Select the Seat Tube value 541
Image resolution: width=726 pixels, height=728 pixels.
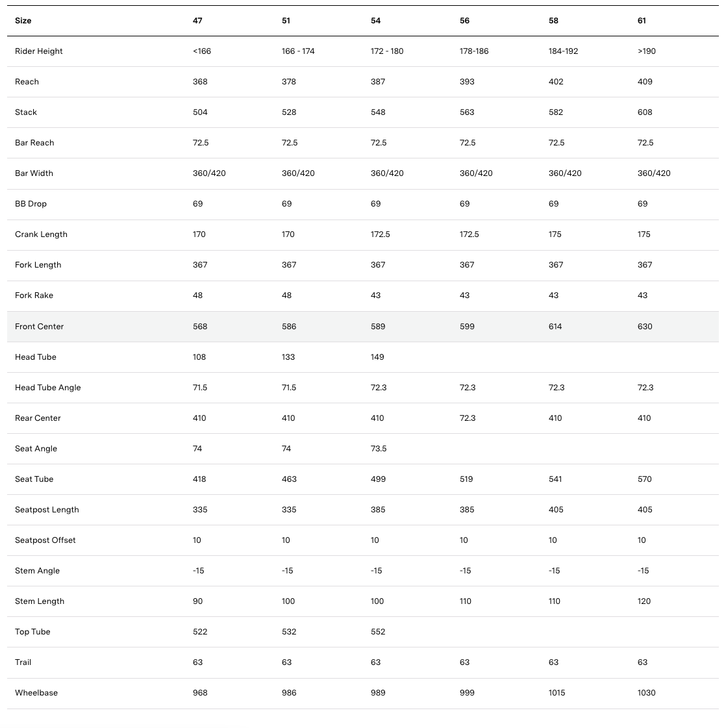click(556, 479)
